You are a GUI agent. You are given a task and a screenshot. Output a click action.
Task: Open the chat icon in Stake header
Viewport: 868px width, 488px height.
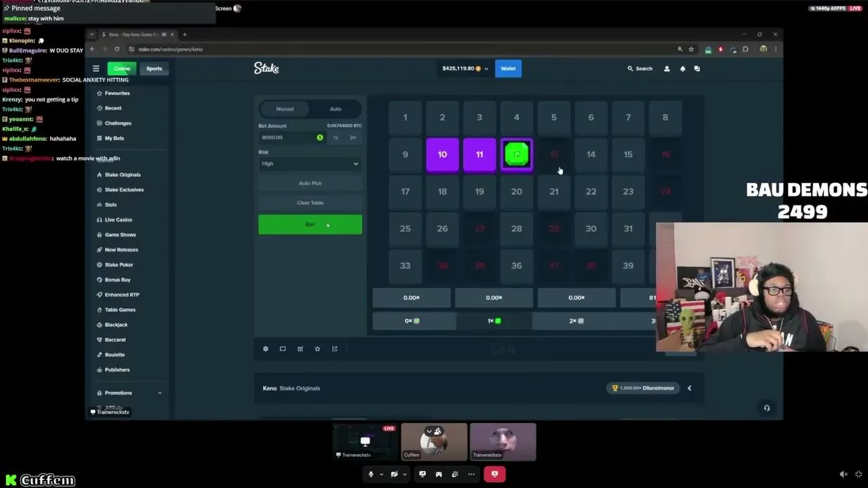pyautogui.click(x=696, y=68)
